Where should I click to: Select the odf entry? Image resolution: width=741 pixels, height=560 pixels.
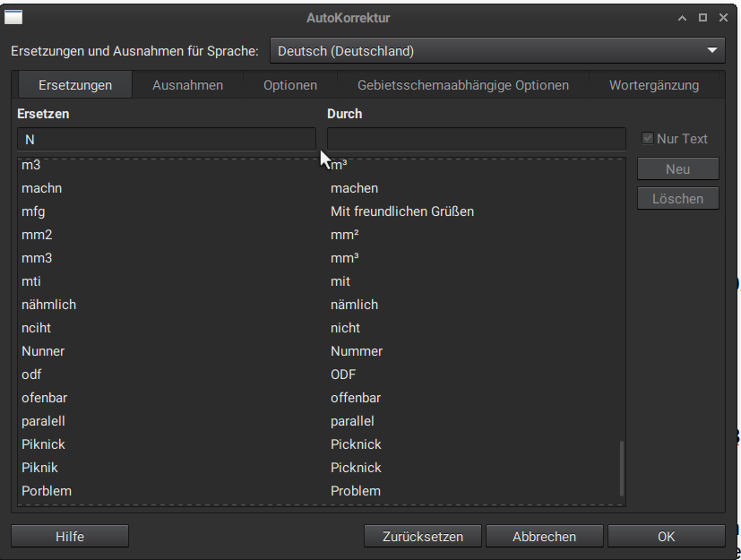322,375
